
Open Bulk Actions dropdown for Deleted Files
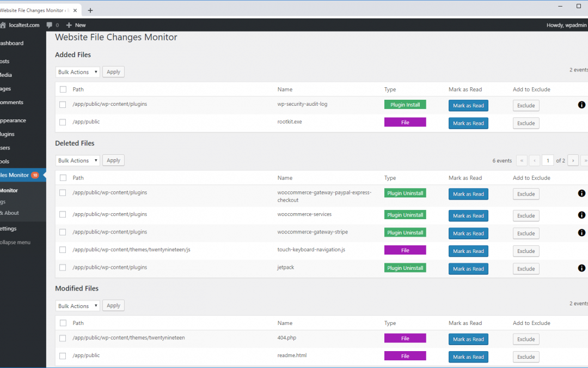pos(78,160)
